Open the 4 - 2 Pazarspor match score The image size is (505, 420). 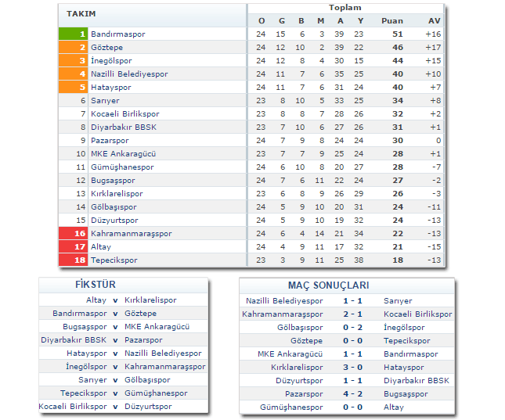click(352, 394)
